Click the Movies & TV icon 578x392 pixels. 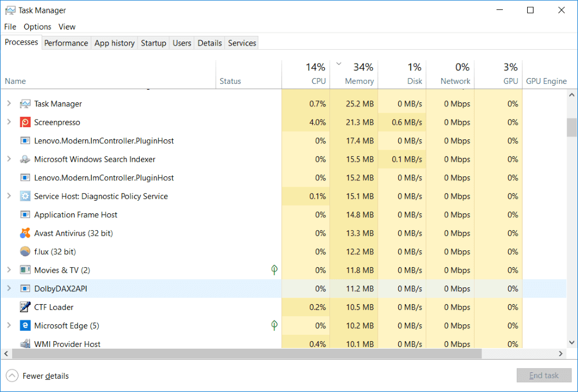tap(25, 270)
